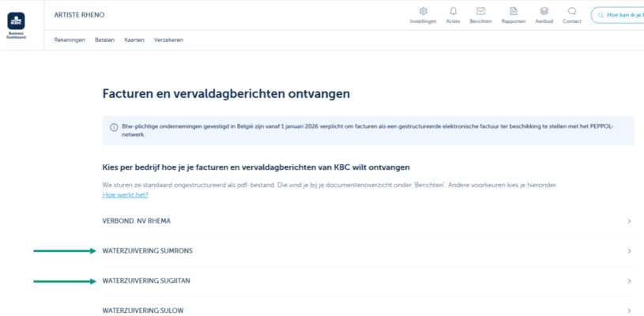644x316 pixels.
Task: Click the 'Hoe werkt het?' link
Action: click(125, 194)
